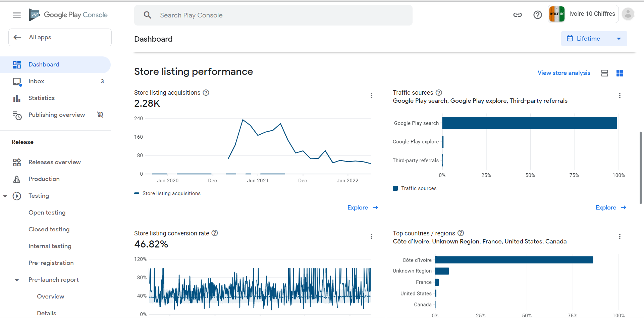Open more options for Store listing acquisitions
644x318 pixels.
tap(371, 96)
